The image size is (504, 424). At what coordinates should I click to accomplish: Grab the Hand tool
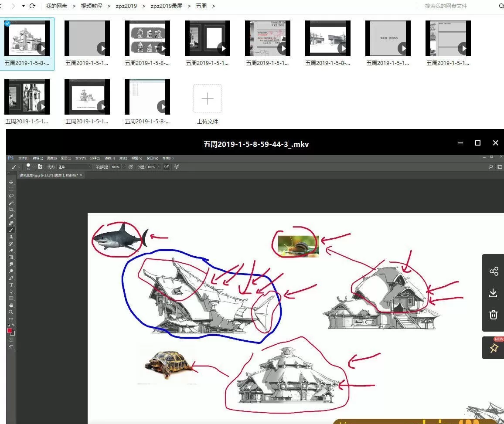pos(11,305)
